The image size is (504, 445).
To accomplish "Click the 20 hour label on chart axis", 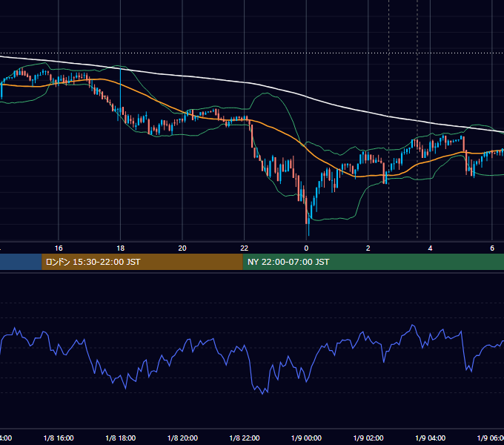I will click(x=182, y=248).
